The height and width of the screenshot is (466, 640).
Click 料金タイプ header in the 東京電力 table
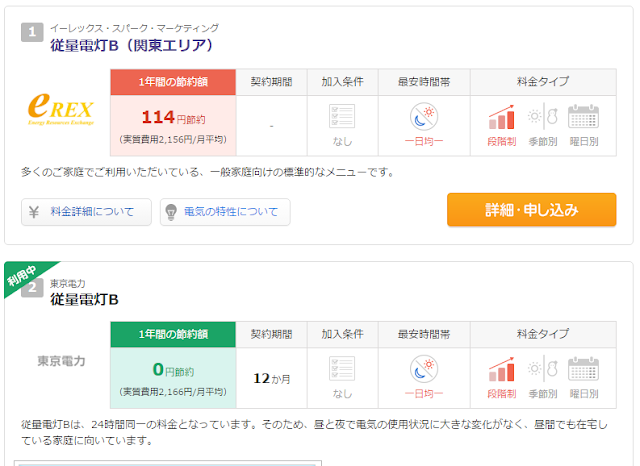(x=543, y=334)
